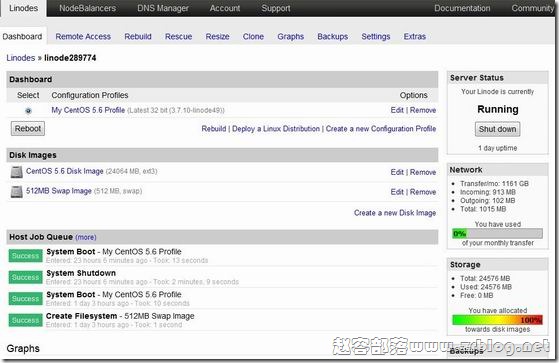
Task: Click the '1 day uptime' text
Action: click(498, 148)
